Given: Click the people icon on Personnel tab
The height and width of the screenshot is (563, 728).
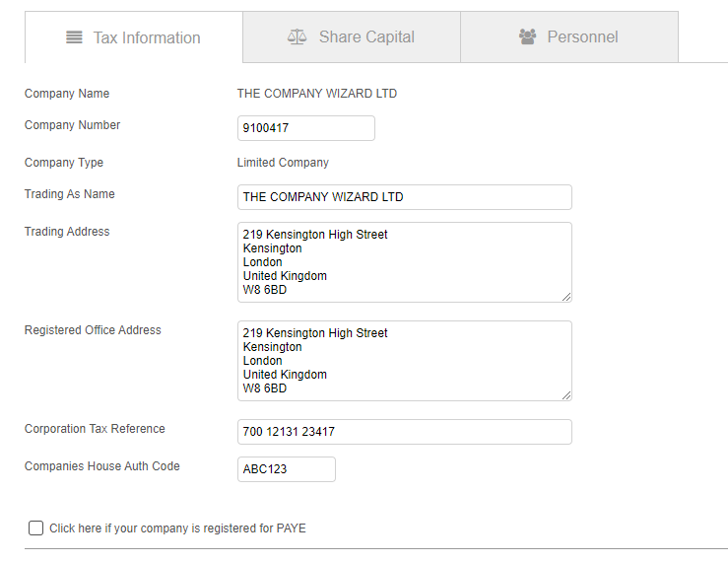Looking at the screenshot, I should [x=527, y=36].
